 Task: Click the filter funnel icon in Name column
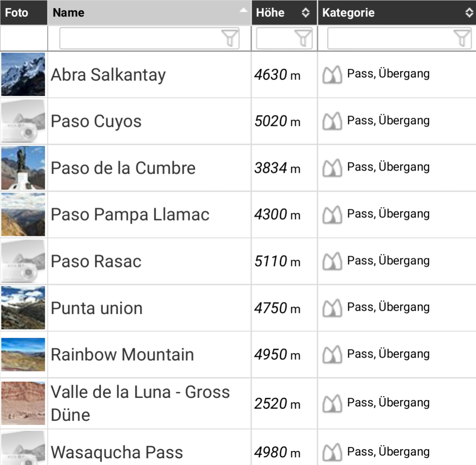(231, 39)
